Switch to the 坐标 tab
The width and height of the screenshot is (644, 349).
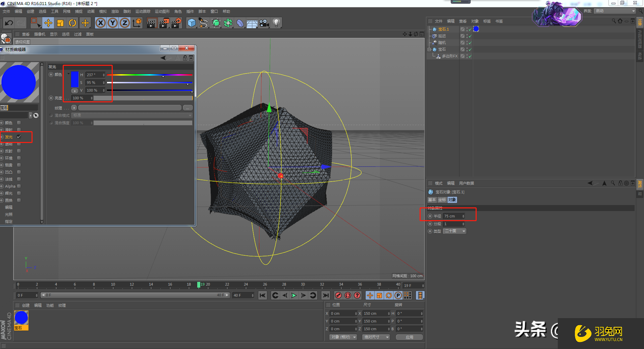click(x=442, y=200)
